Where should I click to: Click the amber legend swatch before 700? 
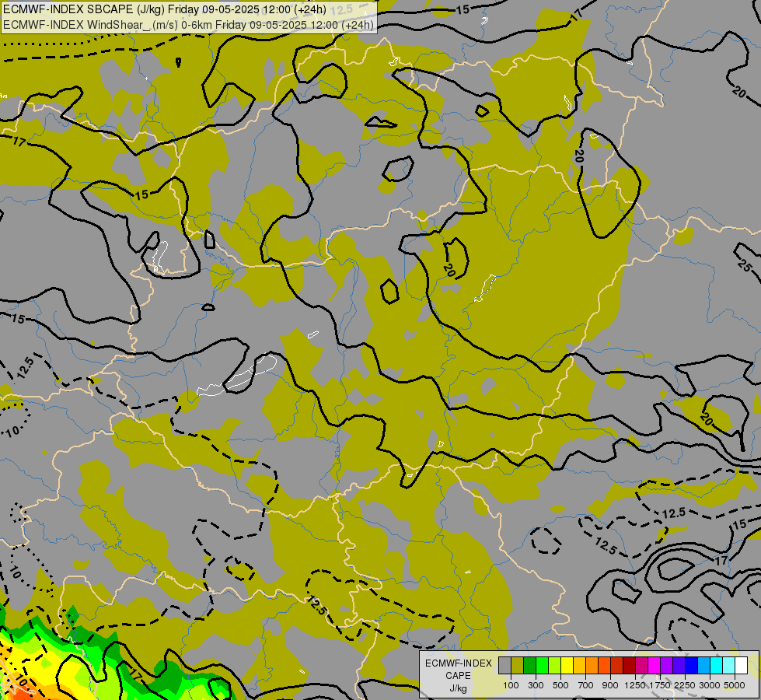tap(580, 666)
